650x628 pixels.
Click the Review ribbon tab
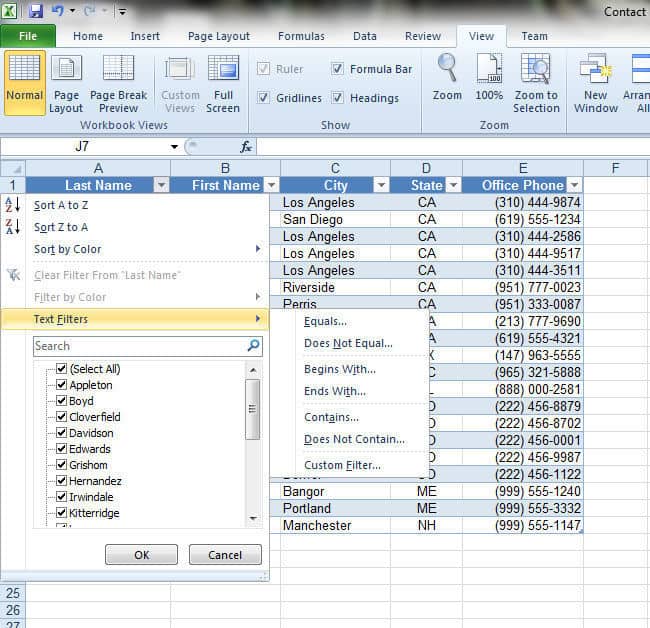coord(423,36)
